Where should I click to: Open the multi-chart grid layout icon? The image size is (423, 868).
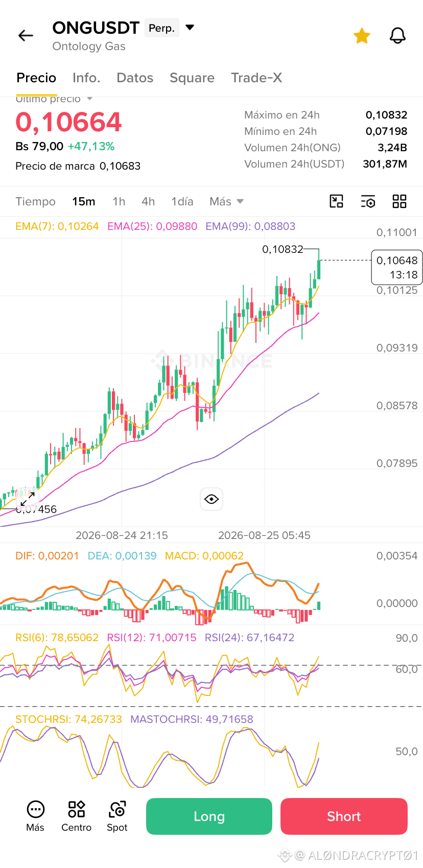(400, 201)
